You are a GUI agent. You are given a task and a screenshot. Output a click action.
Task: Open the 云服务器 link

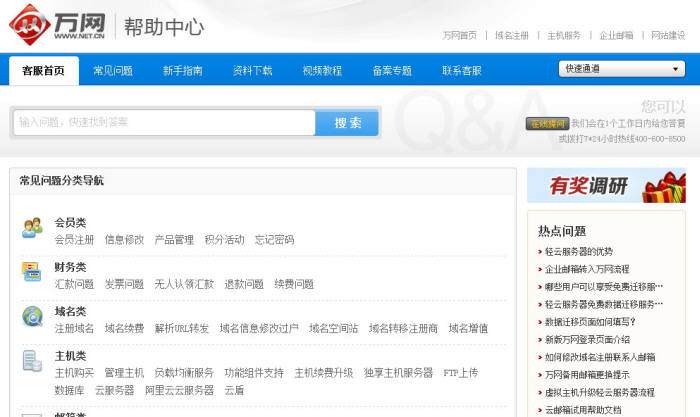[114, 390]
